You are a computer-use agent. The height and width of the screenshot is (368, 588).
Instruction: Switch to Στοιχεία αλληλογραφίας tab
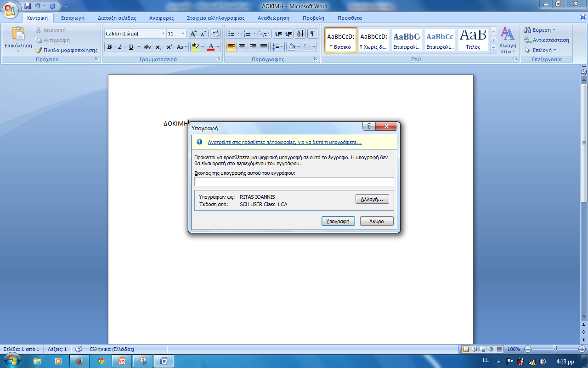[x=215, y=18]
